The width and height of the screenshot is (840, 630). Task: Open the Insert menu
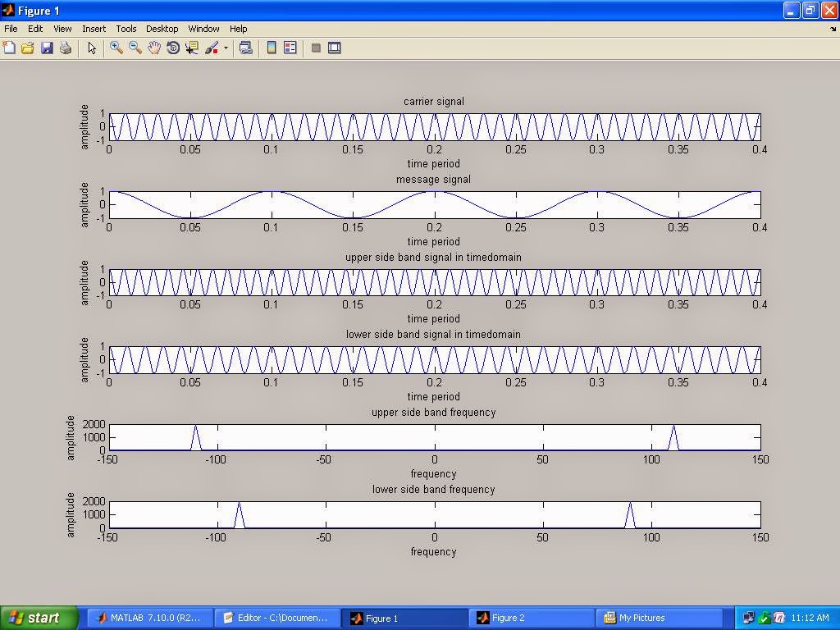94,29
